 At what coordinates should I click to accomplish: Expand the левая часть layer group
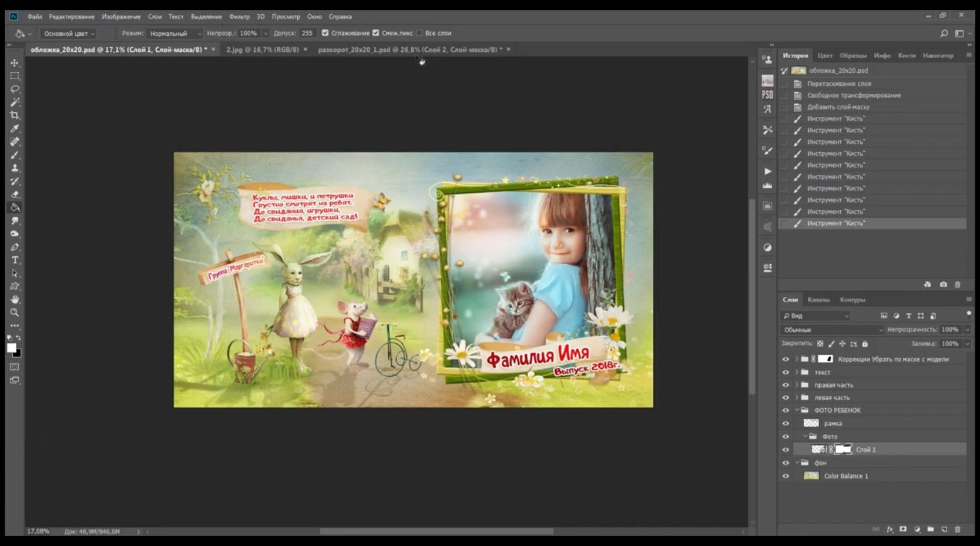(797, 398)
